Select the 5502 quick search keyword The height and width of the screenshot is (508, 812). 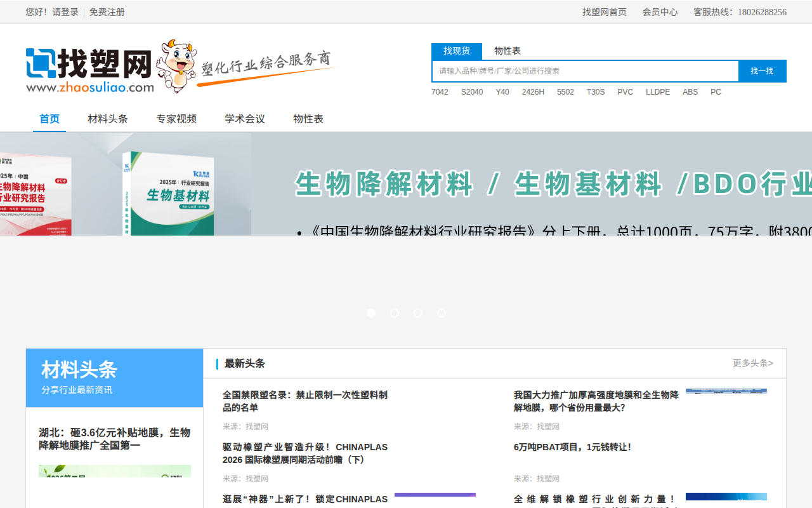click(x=565, y=92)
